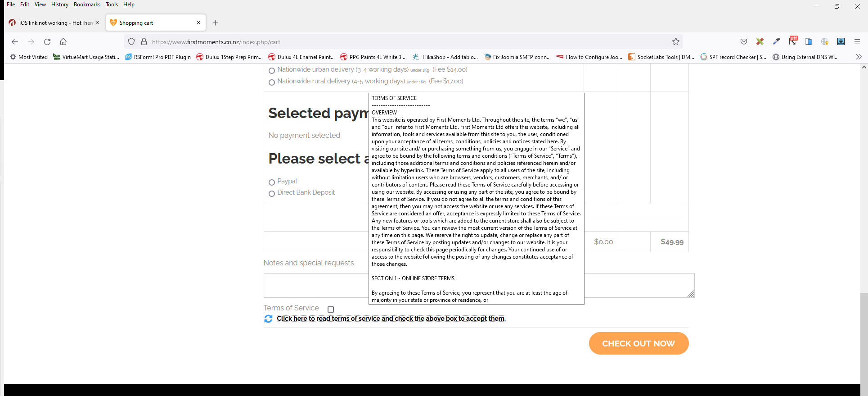The height and width of the screenshot is (396, 868).
Task: Go back using the browser back arrow
Action: [15, 42]
